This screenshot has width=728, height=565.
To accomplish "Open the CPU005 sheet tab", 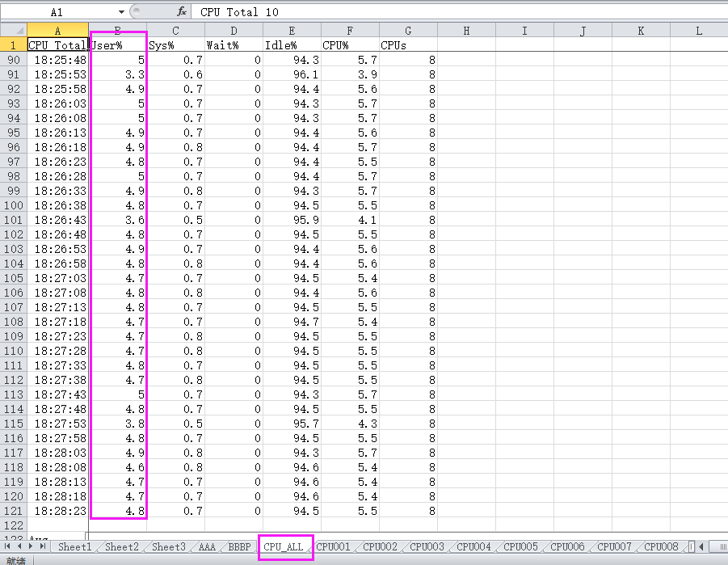I will click(520, 547).
